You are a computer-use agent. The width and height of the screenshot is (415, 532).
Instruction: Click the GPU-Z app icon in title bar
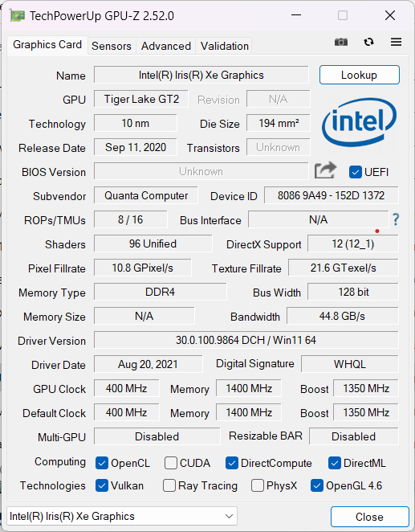[x=17, y=15]
